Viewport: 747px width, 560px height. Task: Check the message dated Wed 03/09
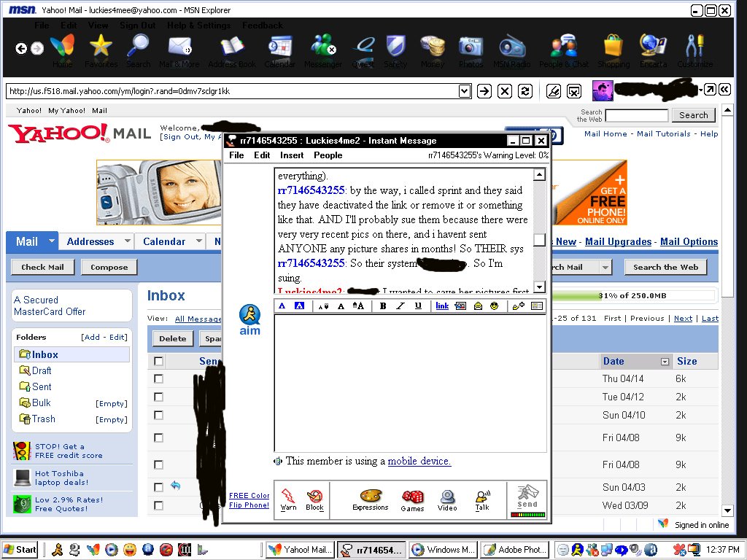(x=158, y=505)
